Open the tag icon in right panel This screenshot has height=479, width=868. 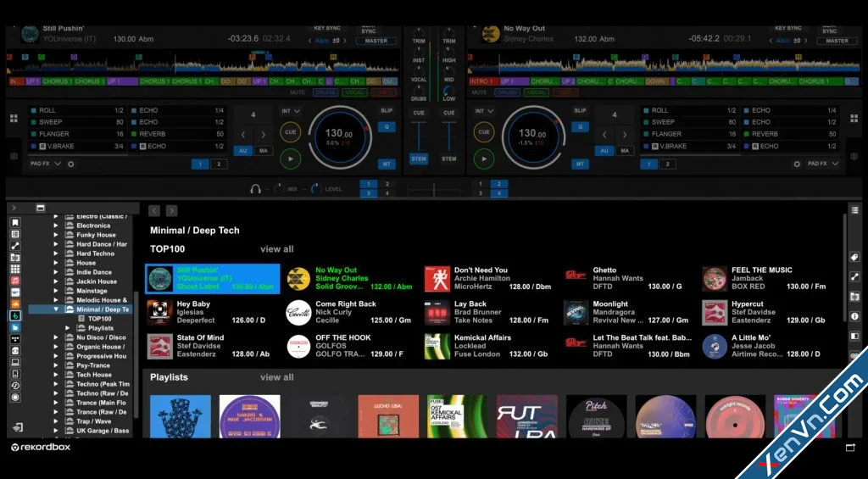point(854,257)
